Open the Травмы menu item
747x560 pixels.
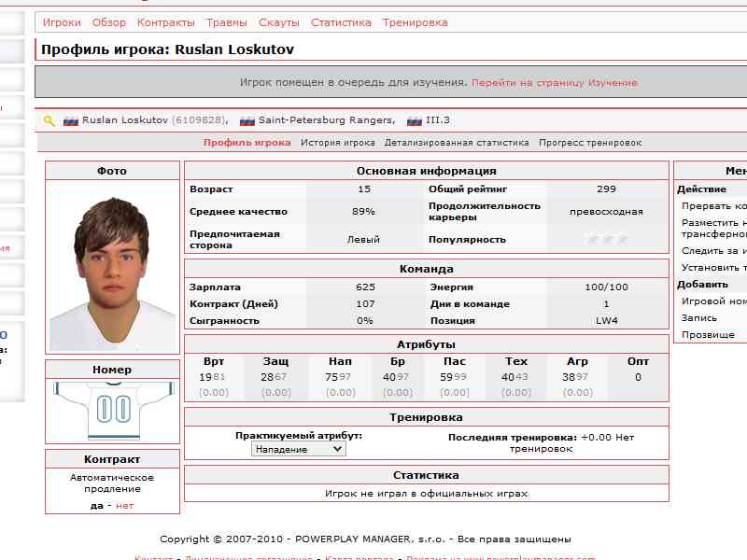coord(227,22)
